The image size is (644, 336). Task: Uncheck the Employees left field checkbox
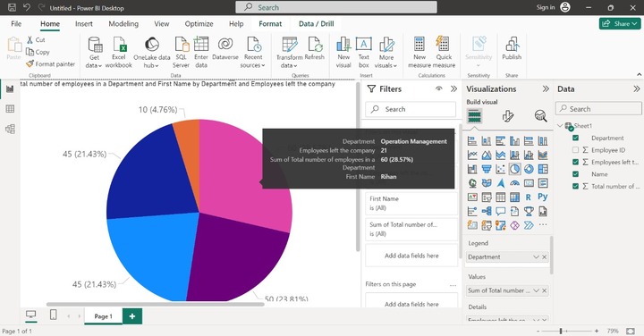[x=575, y=162]
